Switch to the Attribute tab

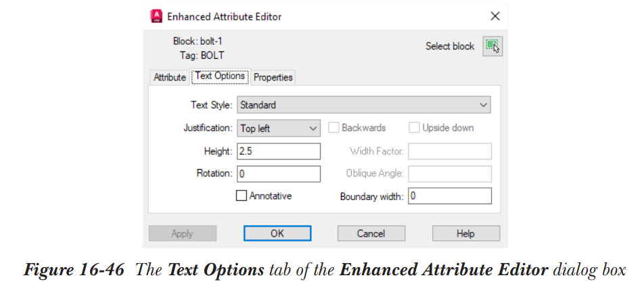point(170,77)
